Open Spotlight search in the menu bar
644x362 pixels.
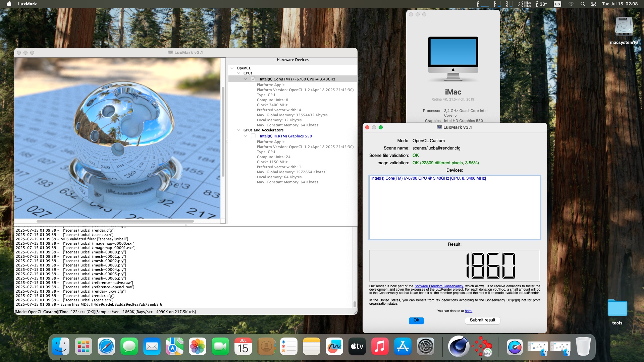[x=583, y=4]
